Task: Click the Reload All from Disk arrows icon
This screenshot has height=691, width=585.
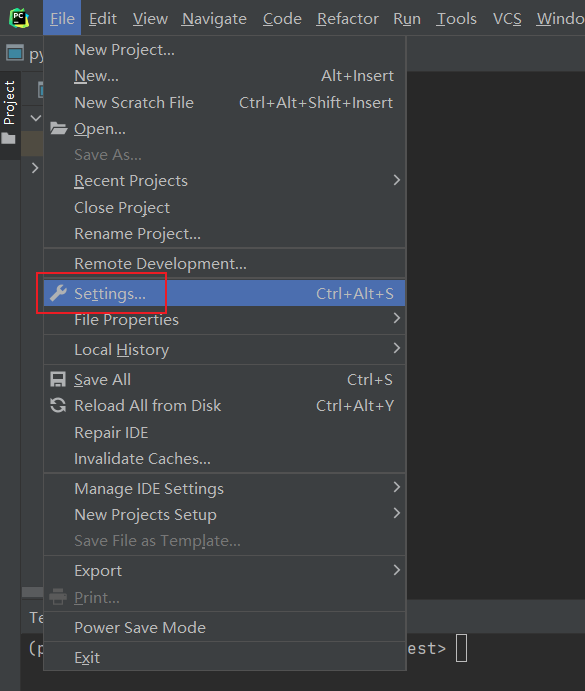Action: [x=58, y=405]
